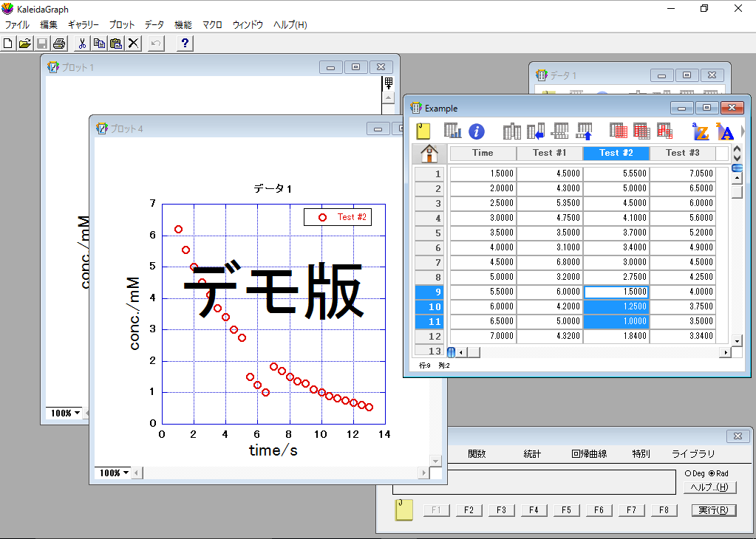Select row 5 header in Example table
Viewport: 756px width, 539px height.
point(429,233)
